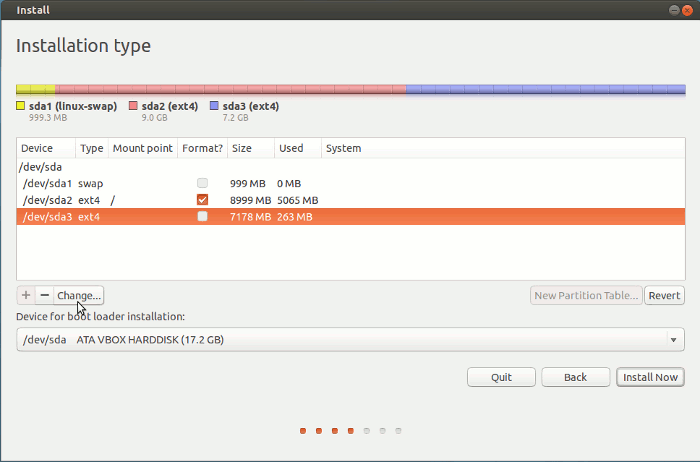Click the minus remove partition button
The width and height of the screenshot is (700, 462).
(44, 295)
